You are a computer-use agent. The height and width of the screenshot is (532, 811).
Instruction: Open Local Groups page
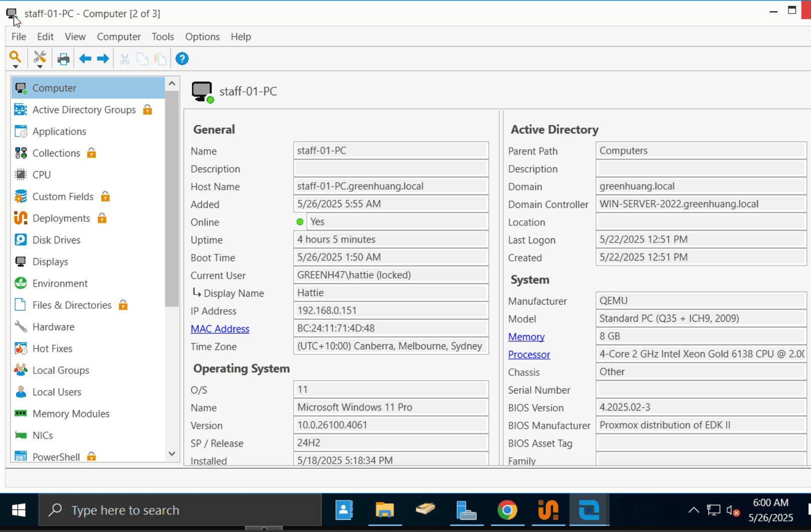[x=61, y=370]
